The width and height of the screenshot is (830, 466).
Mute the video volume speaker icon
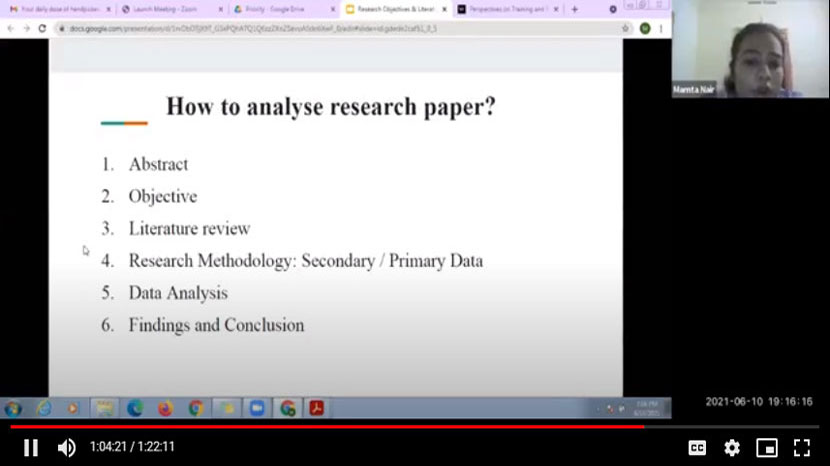[x=67, y=447]
